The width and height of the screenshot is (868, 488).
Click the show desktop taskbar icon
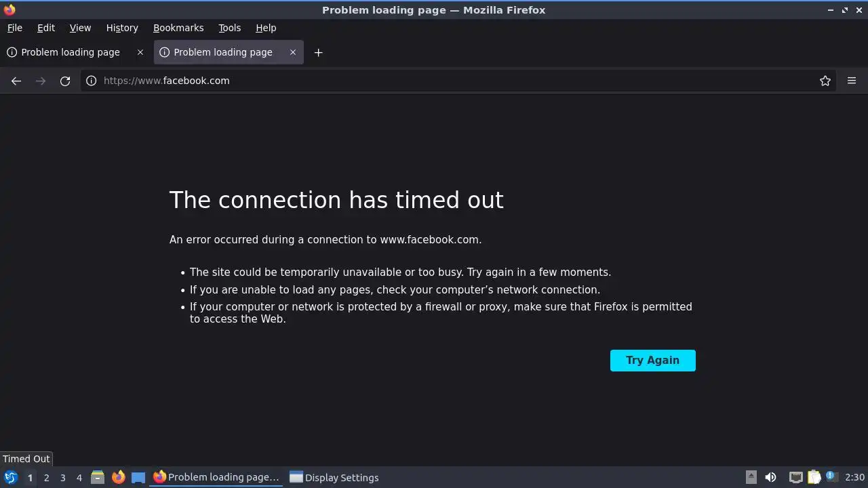pyautogui.click(x=138, y=477)
